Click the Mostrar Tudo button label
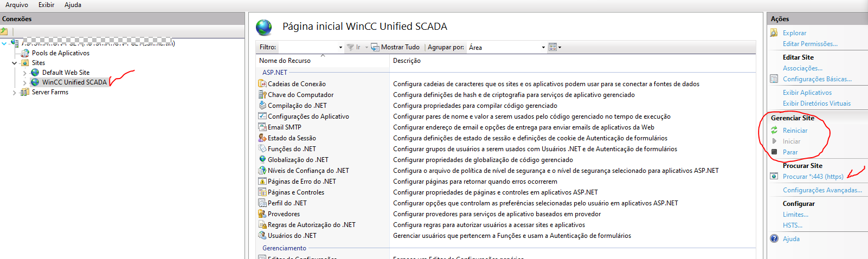Viewport: 868px width, 259px height. pyautogui.click(x=400, y=48)
